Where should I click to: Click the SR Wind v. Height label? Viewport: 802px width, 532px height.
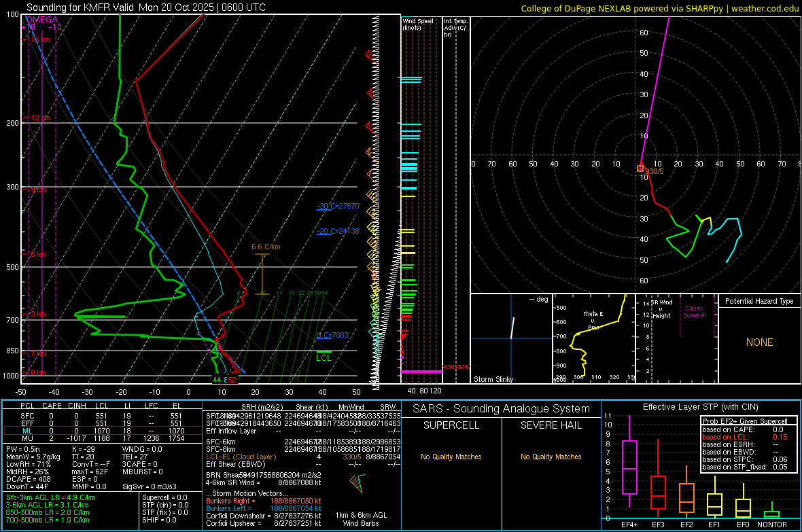coord(661,309)
